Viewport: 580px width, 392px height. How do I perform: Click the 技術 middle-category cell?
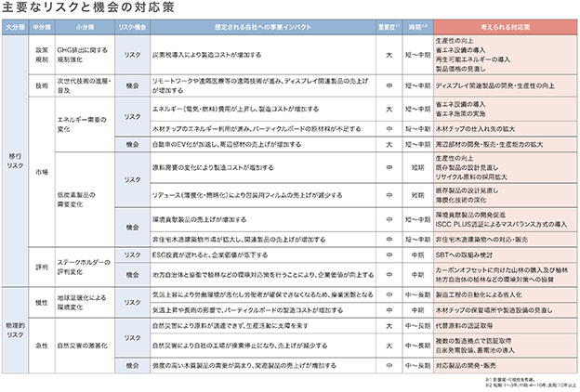click(x=42, y=85)
